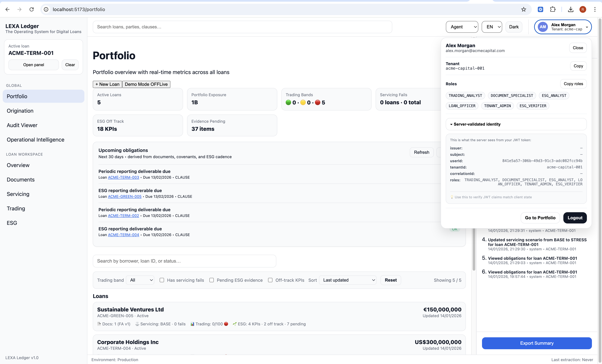Click the AM avatar circle
Image resolution: width=602 pixels, height=364 pixels.
[543, 27]
